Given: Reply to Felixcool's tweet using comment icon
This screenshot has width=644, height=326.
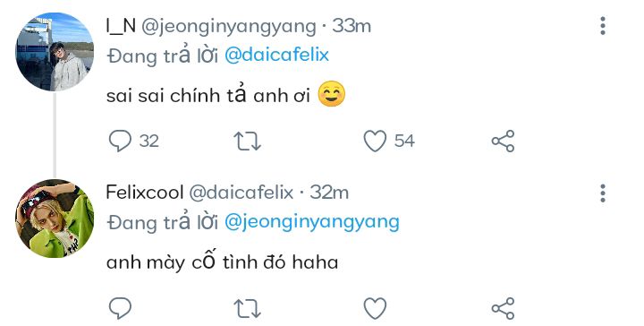Looking at the screenshot, I should point(120,308).
